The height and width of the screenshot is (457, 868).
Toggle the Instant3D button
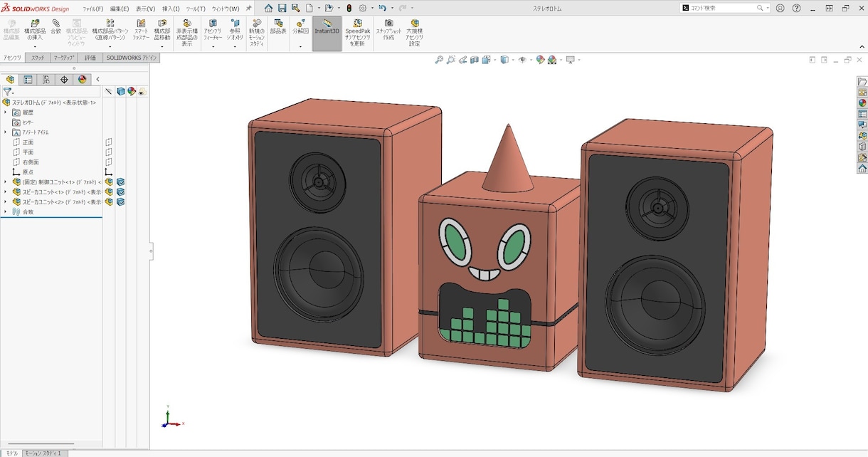pyautogui.click(x=327, y=33)
